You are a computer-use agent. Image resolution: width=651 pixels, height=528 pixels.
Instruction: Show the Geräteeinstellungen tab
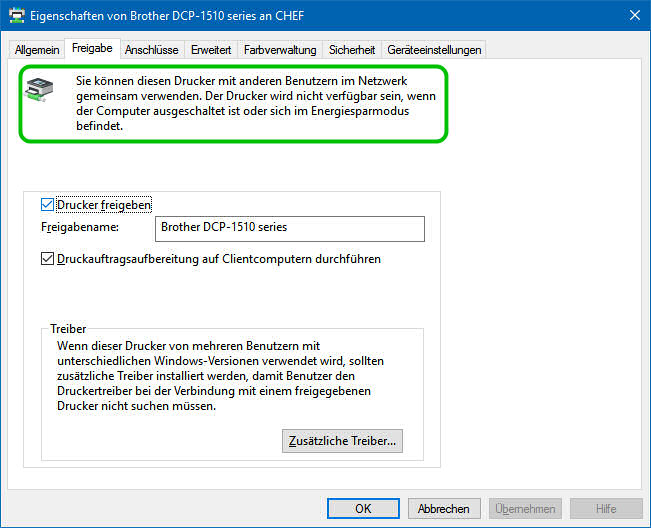(x=434, y=49)
